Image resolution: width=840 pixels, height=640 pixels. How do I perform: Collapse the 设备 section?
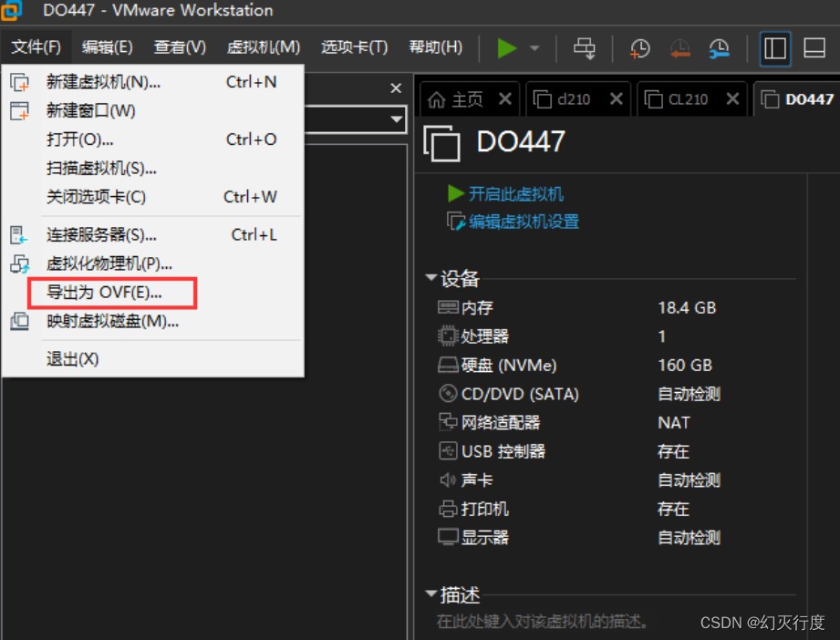[x=430, y=277]
